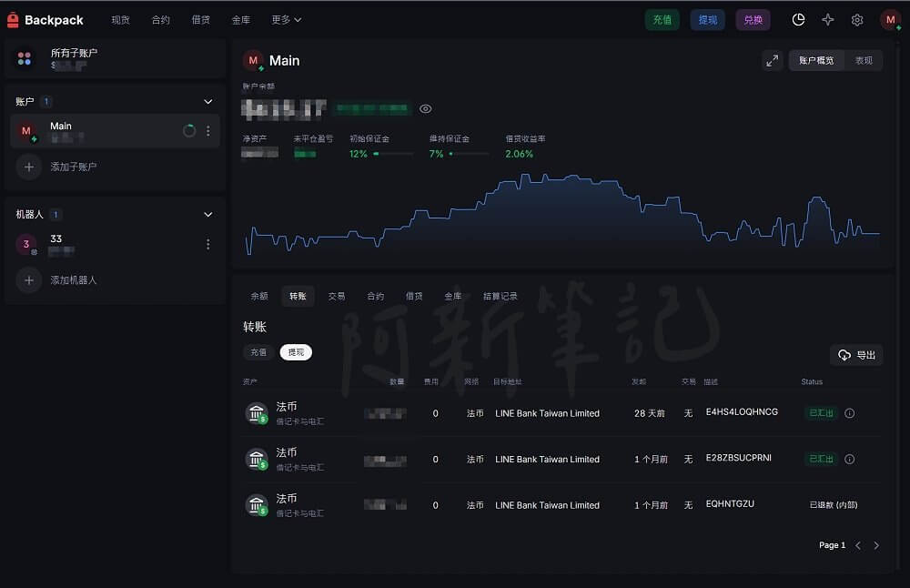Switch to 余额 balances tab
Screen dimensions: 910x588
tap(259, 296)
